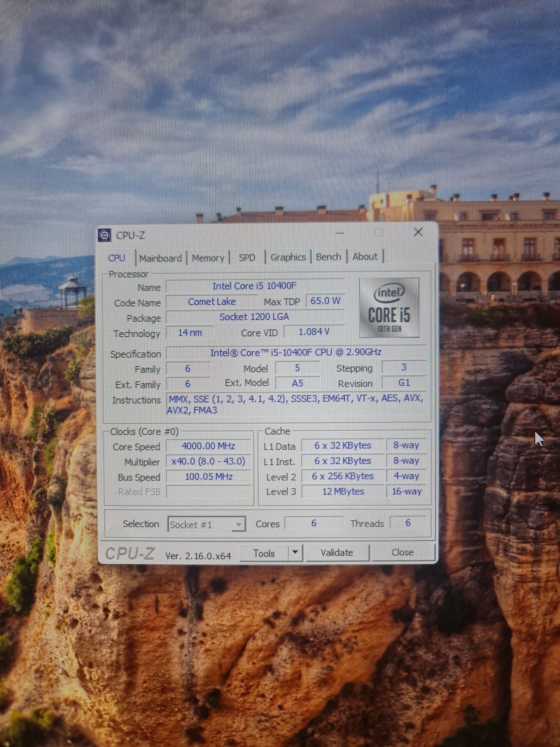The image size is (560, 747).
Task: Click the code name value 'Comet Lake'
Action: 212,301
